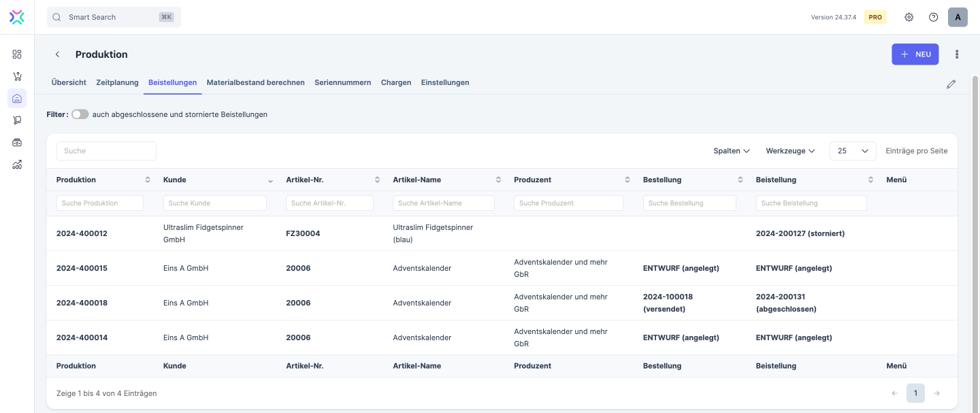Click the user avatar A
The width and height of the screenshot is (980, 413).
pyautogui.click(x=958, y=17)
